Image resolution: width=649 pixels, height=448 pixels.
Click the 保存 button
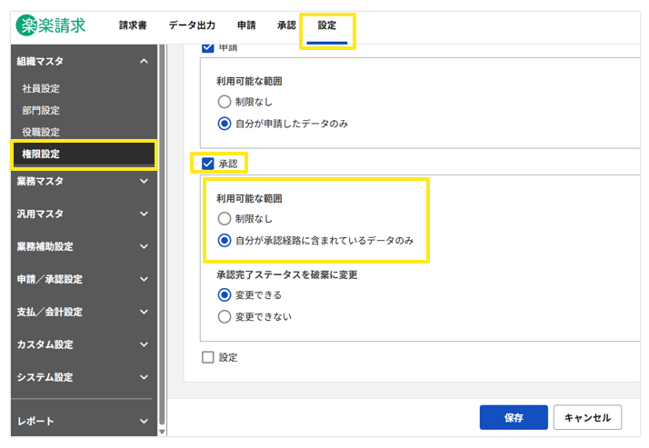513,416
